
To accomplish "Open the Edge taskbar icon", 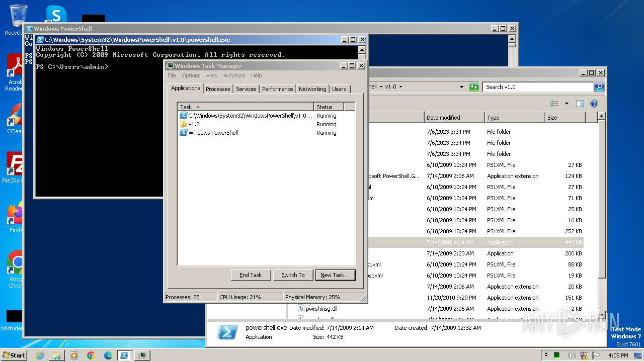I will [108, 355].
